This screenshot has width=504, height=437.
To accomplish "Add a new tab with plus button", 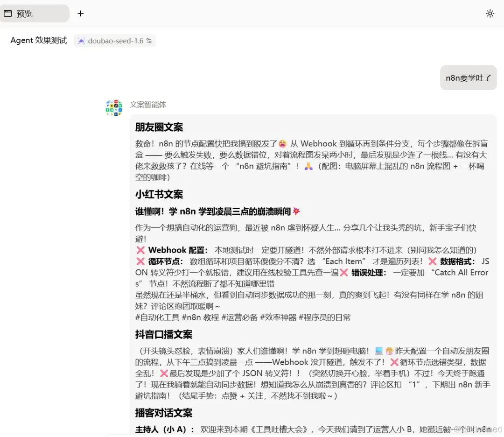I will [81, 14].
